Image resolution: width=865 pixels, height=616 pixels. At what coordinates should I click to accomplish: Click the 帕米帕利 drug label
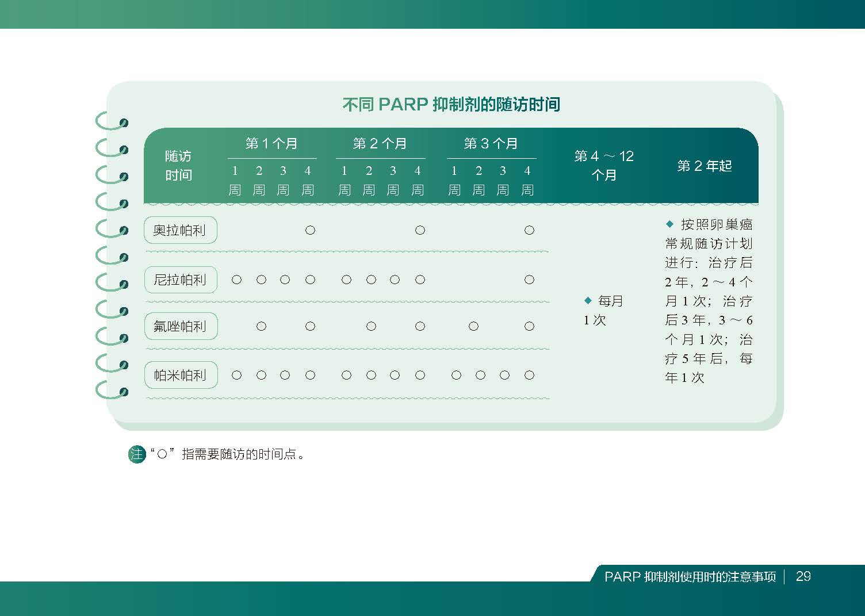click(x=180, y=376)
